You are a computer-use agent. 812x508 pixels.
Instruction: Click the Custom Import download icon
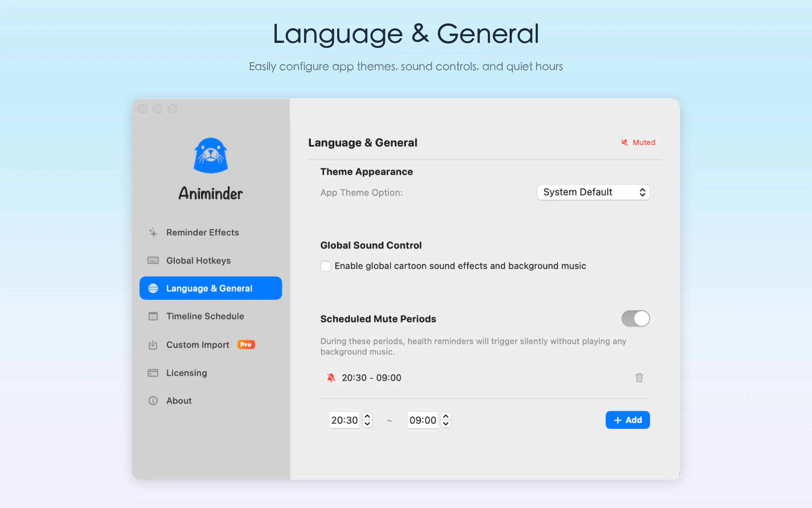coord(153,345)
